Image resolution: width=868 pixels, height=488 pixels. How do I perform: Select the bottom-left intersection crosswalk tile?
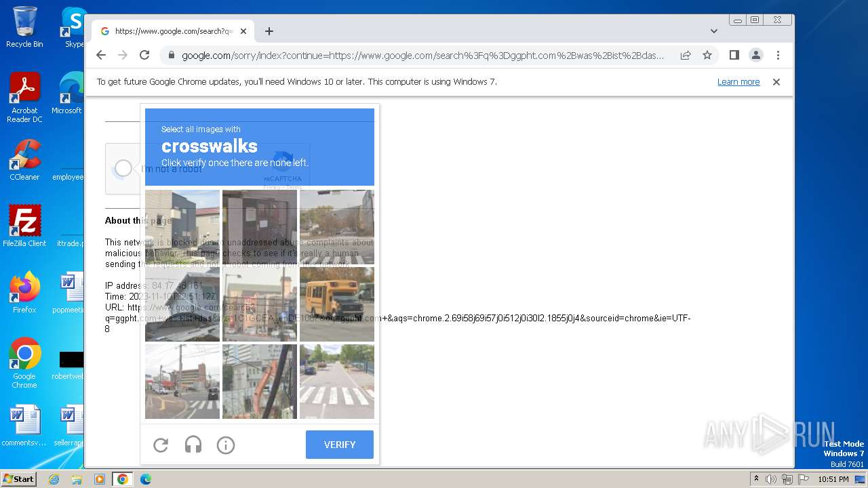tap(182, 382)
